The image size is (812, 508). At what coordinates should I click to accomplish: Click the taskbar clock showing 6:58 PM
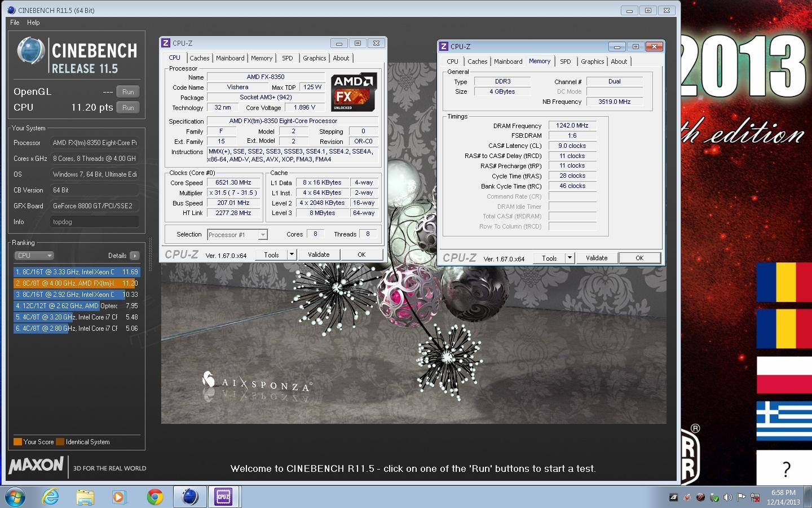[x=783, y=497]
